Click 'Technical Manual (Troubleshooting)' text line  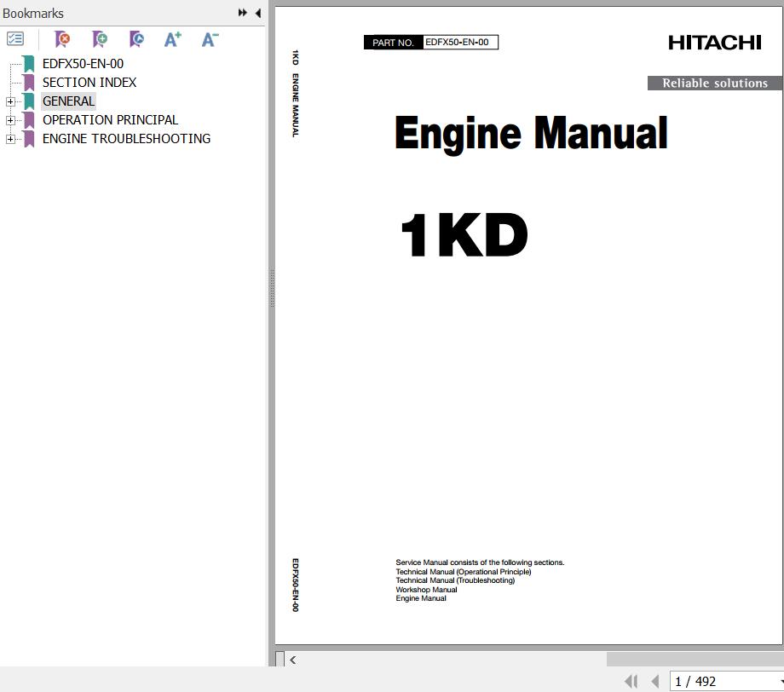tap(456, 580)
